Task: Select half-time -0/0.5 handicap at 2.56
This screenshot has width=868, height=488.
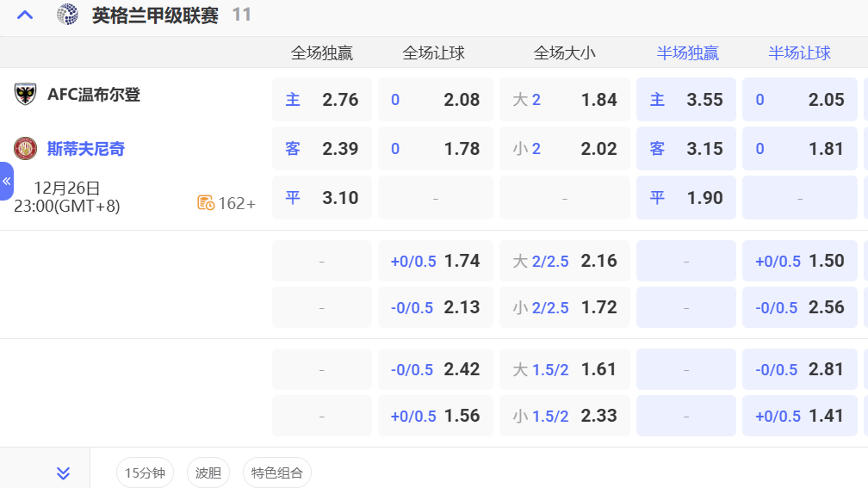Action: pos(799,307)
